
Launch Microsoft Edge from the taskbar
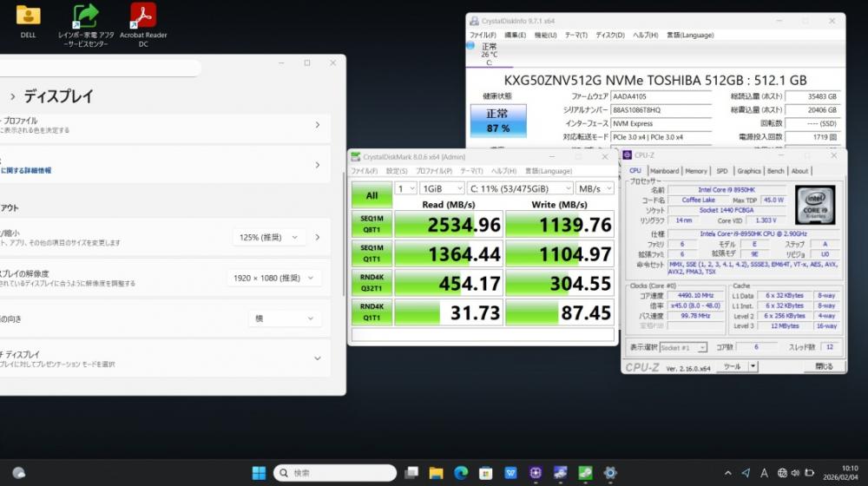click(461, 473)
